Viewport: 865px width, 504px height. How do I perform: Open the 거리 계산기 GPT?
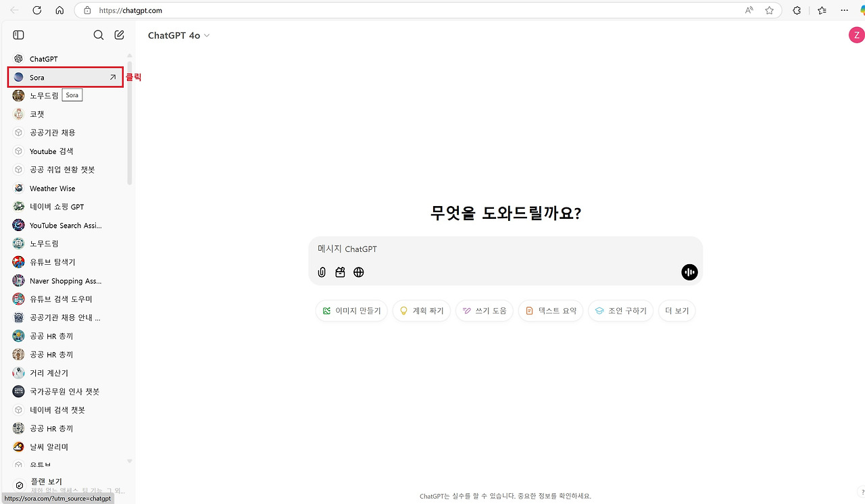click(x=66, y=373)
